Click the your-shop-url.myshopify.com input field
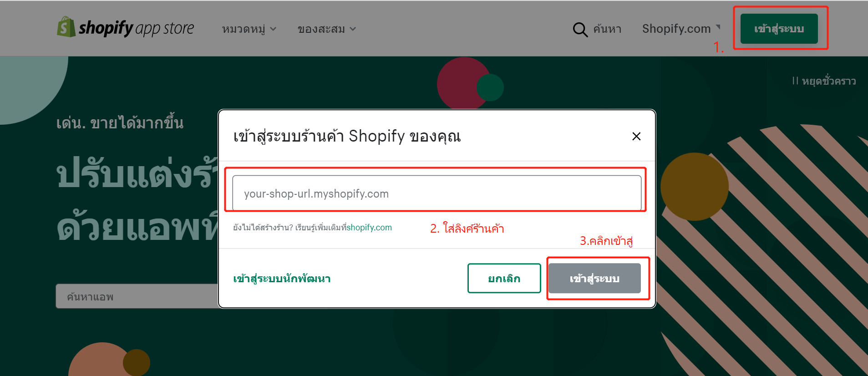Image resolution: width=868 pixels, height=376 pixels. (x=437, y=193)
